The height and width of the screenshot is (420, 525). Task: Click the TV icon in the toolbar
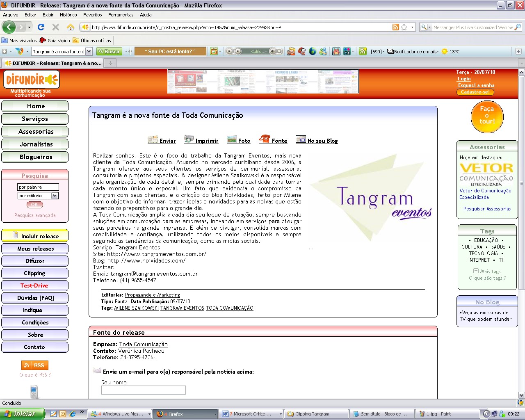pyautogui.click(x=214, y=51)
